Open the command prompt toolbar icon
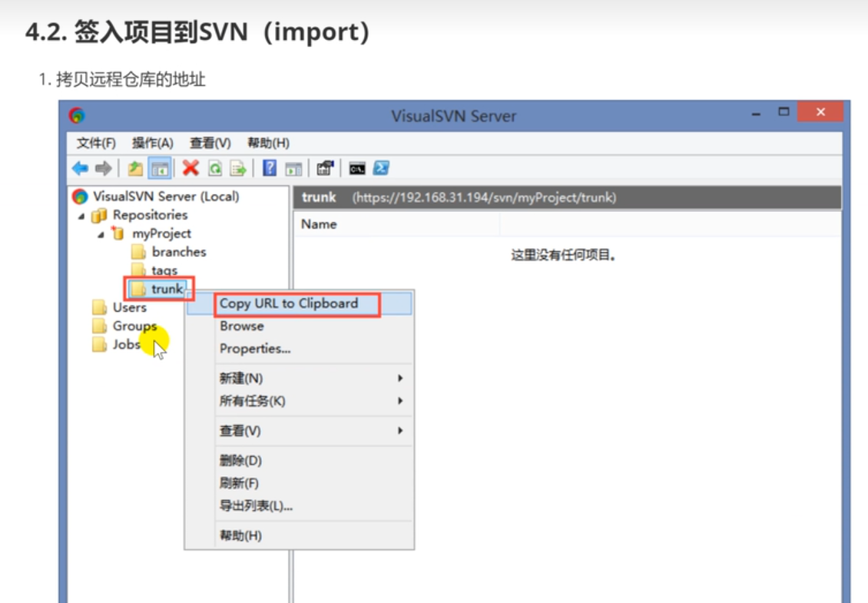This screenshot has width=868, height=603. tap(357, 168)
